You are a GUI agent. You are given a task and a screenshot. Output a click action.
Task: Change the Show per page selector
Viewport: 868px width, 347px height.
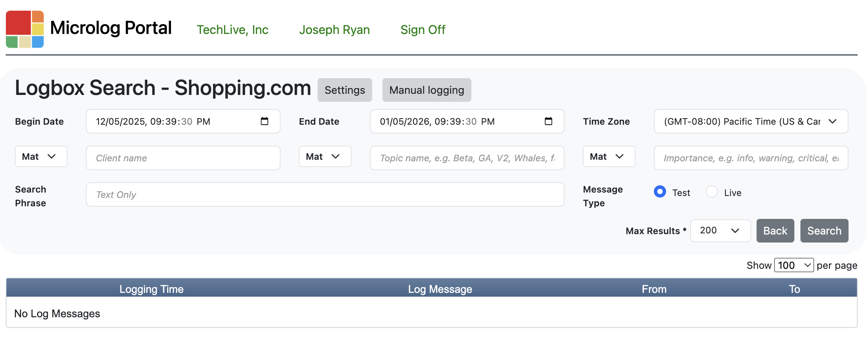coord(794,265)
